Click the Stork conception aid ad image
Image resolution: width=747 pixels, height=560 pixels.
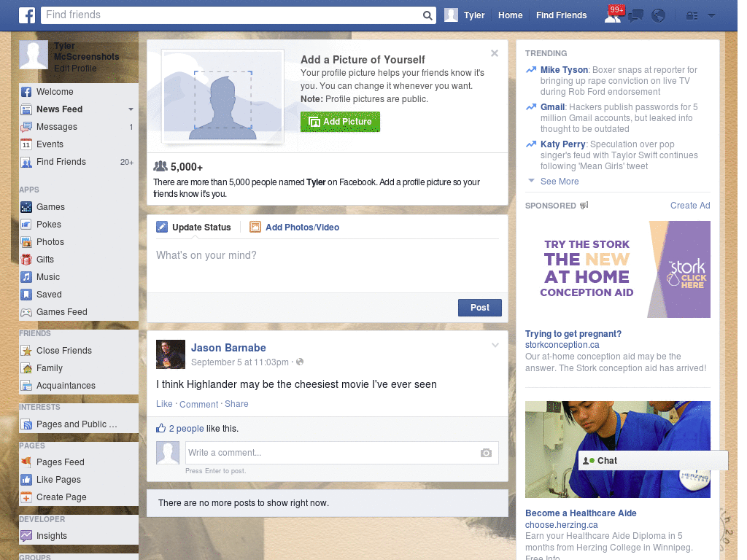coord(617,270)
